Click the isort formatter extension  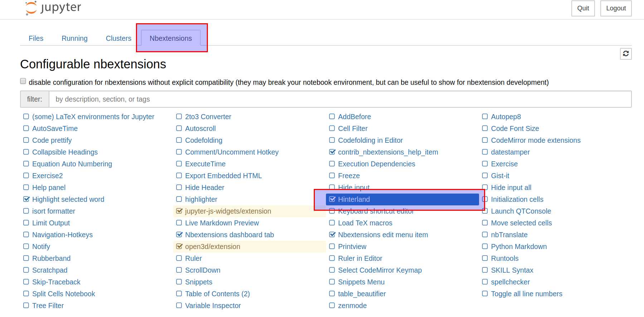pyautogui.click(x=54, y=211)
